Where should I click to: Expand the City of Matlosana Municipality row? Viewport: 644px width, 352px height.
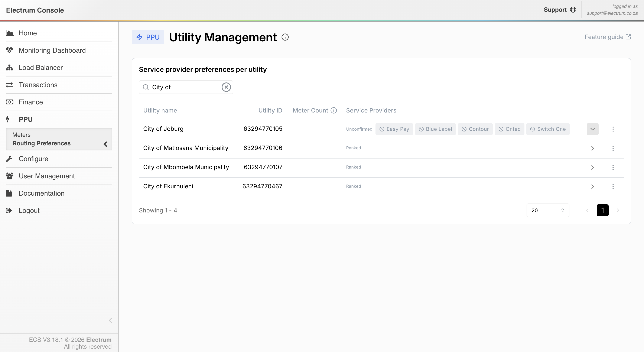click(x=592, y=148)
